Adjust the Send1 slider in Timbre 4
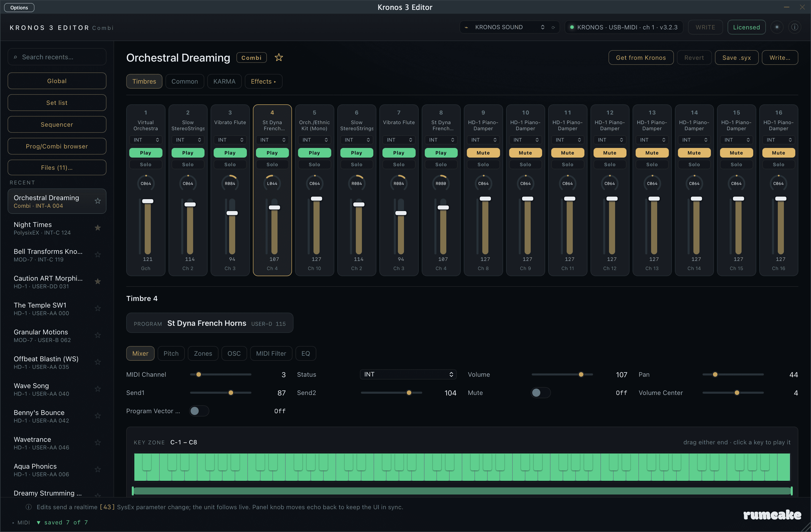Screen dimensions: 811x532 221,393
